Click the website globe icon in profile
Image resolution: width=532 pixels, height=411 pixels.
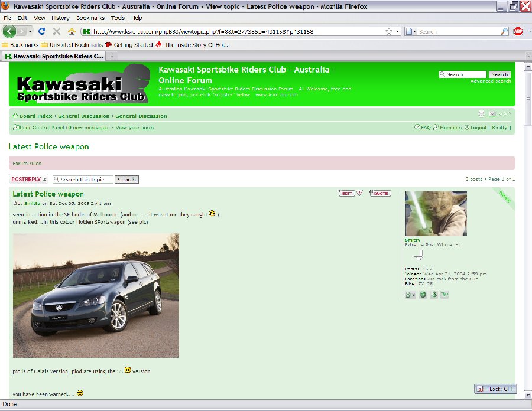422,294
